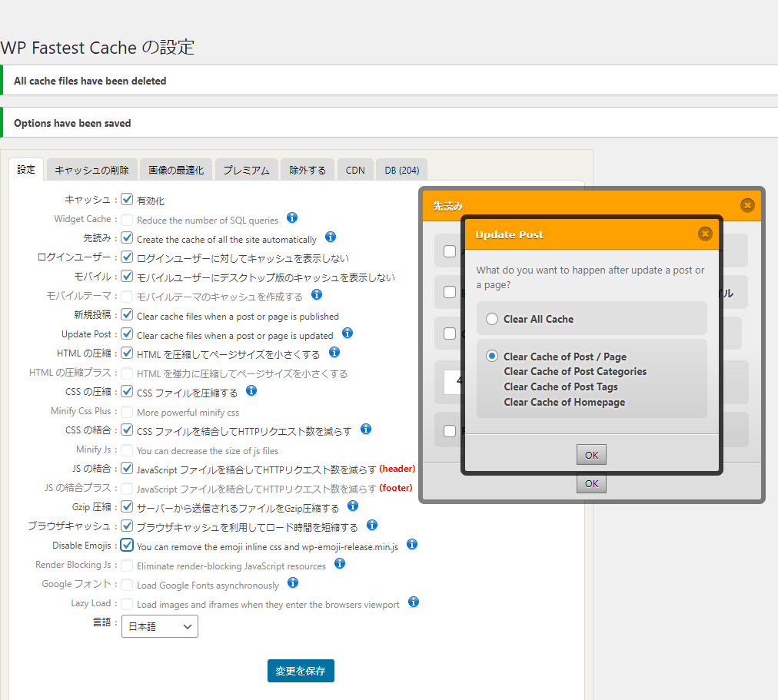Close the Update Post dialog
The image size is (778, 700).
click(x=705, y=234)
